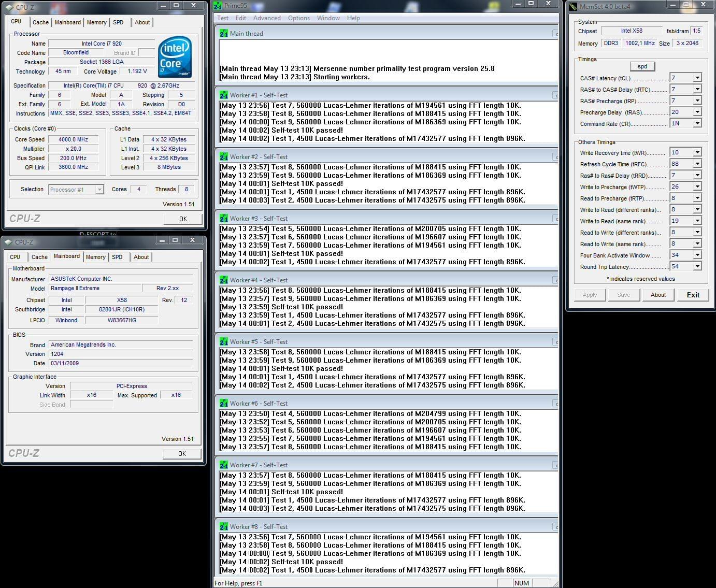
Task: Click the Worker #5 Self-Test window icon
Action: click(x=224, y=341)
